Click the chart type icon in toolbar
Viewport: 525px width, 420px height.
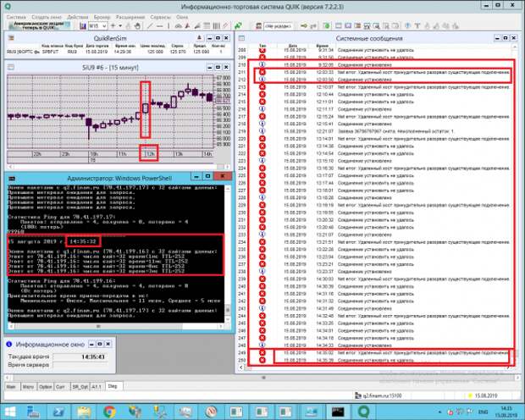[x=83, y=25]
